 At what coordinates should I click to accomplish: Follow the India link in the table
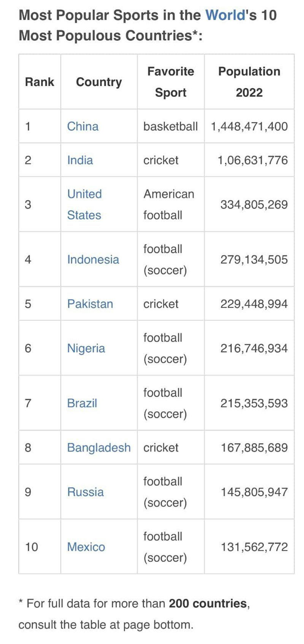(x=80, y=160)
